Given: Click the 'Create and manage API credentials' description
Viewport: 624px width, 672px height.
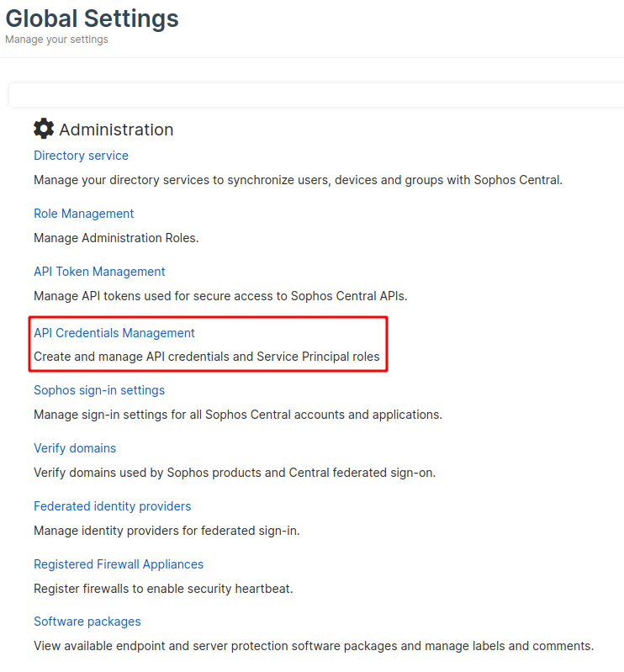Looking at the screenshot, I should 206,357.
